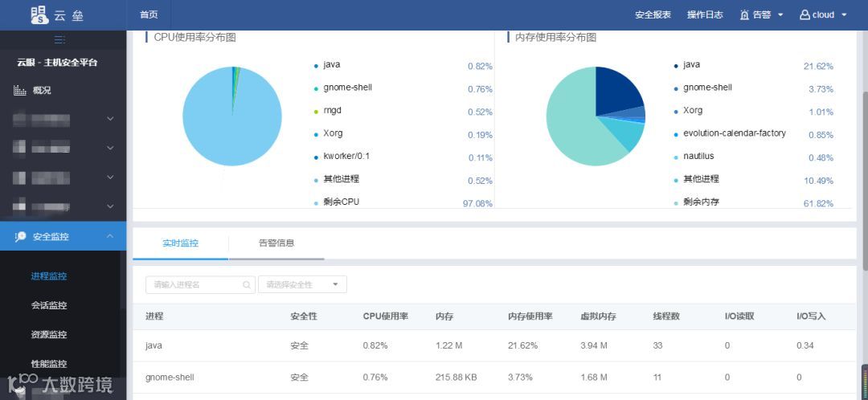The height and width of the screenshot is (400, 868).
Task: Select 资源监控 in the sidebar
Action: click(49, 335)
